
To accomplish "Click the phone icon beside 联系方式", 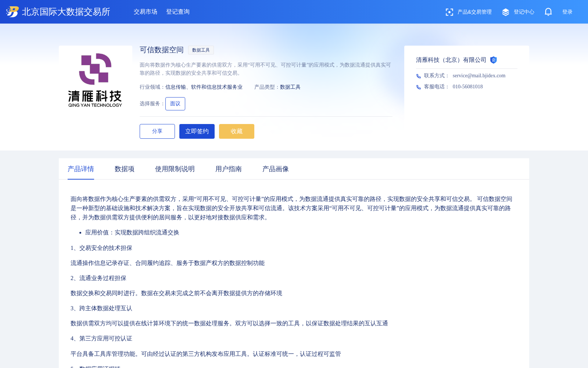I will pos(419,76).
